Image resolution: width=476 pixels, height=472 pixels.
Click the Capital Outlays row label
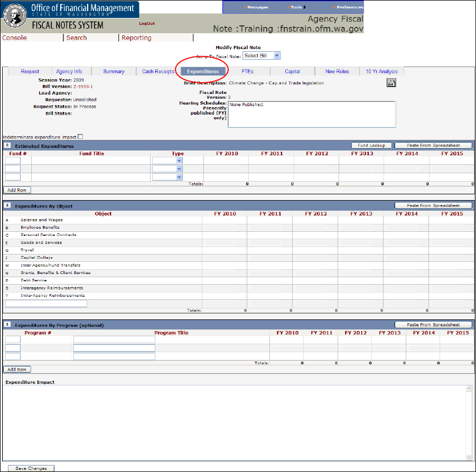click(37, 258)
